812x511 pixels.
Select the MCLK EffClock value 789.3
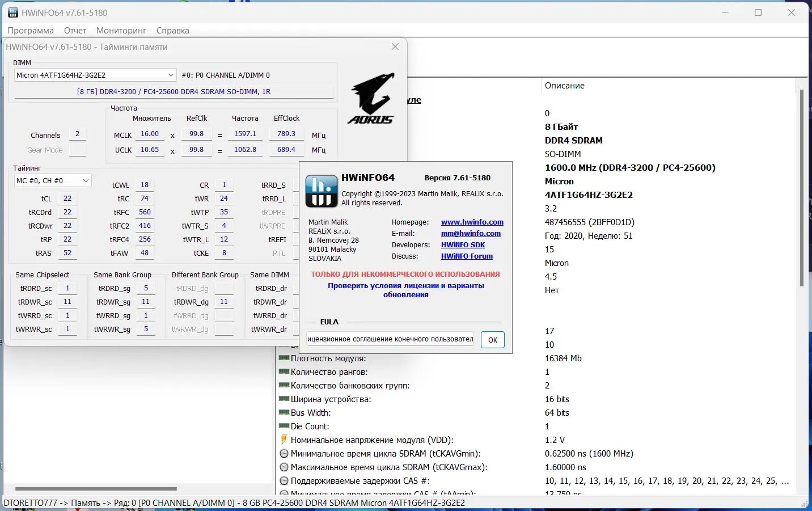[286, 134]
